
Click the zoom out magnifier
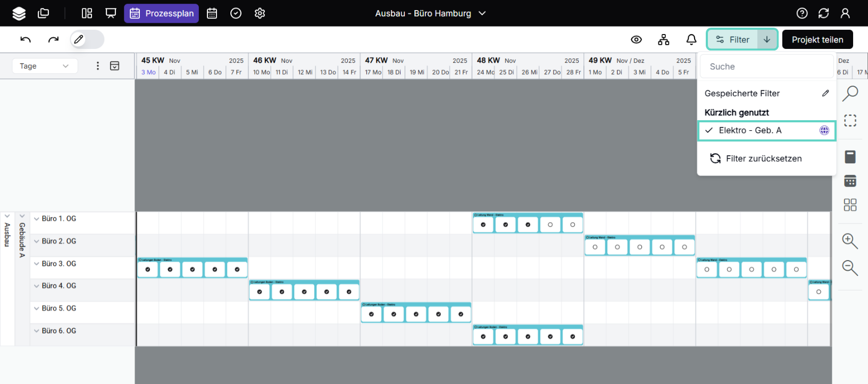coord(849,268)
